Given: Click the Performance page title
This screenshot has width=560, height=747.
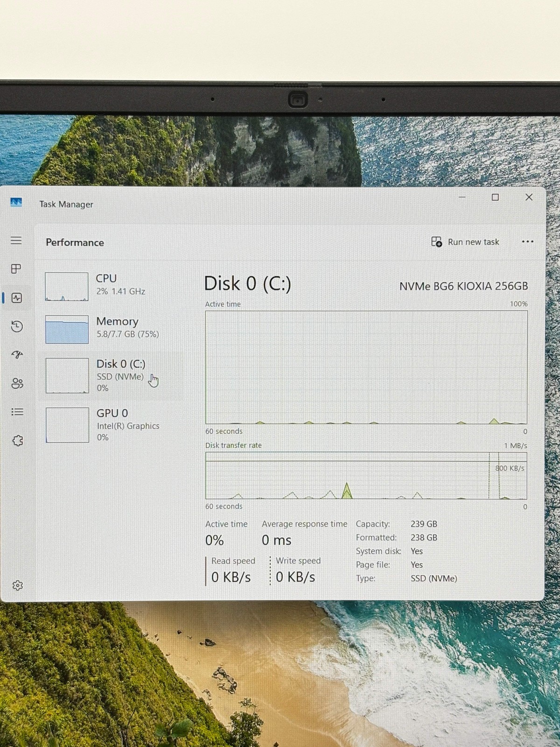Looking at the screenshot, I should 75,242.
